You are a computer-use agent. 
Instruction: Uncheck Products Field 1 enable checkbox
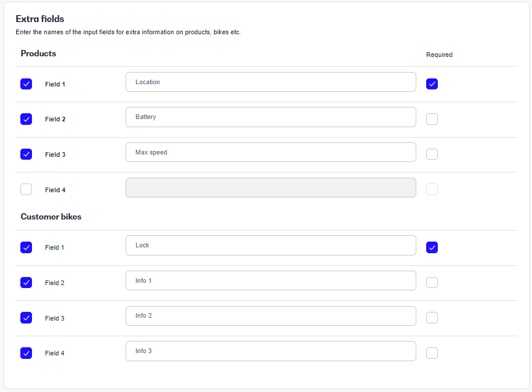pyautogui.click(x=26, y=84)
